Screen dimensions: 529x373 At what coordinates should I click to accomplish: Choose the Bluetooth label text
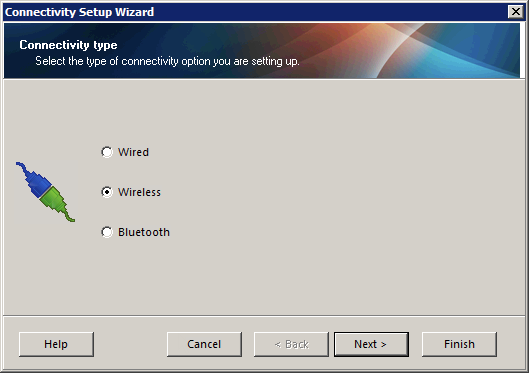pos(144,232)
